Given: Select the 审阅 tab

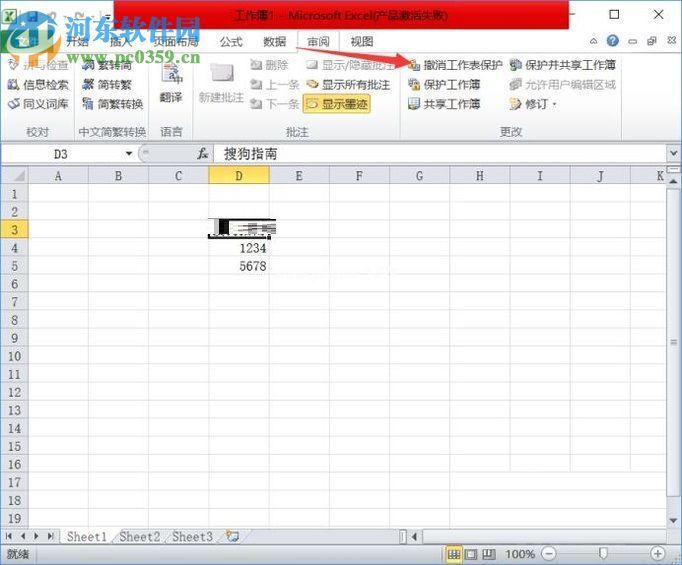Looking at the screenshot, I should click(x=318, y=42).
